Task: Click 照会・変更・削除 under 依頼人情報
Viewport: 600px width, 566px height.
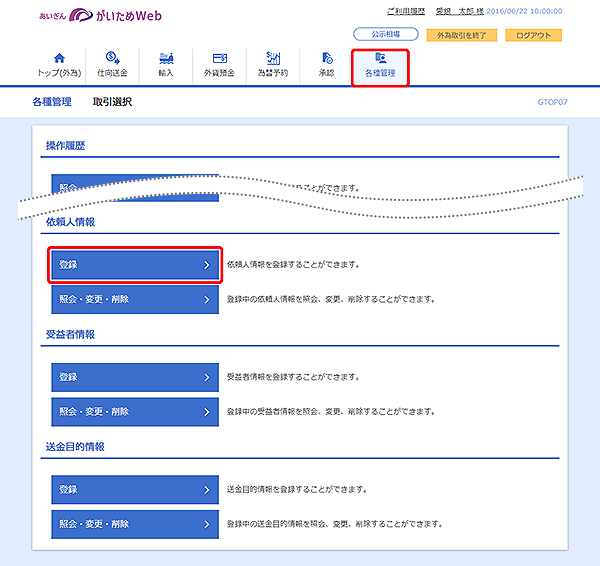Action: coord(135,299)
